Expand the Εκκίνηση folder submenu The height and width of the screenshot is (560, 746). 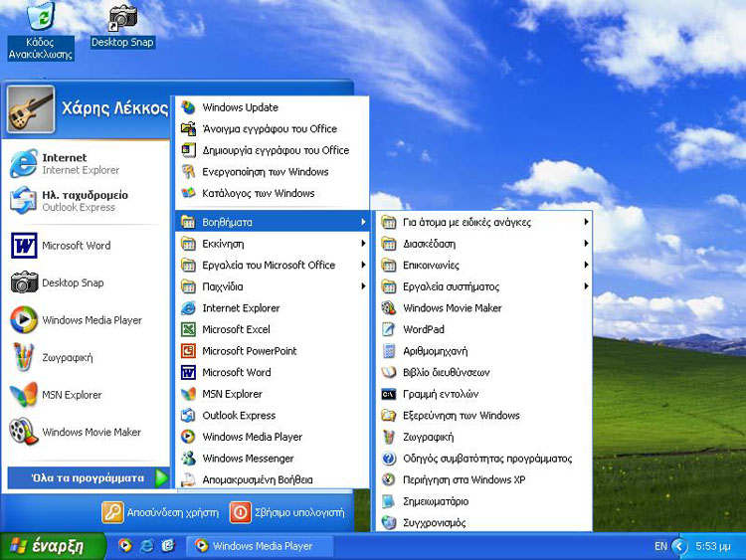coord(273,244)
